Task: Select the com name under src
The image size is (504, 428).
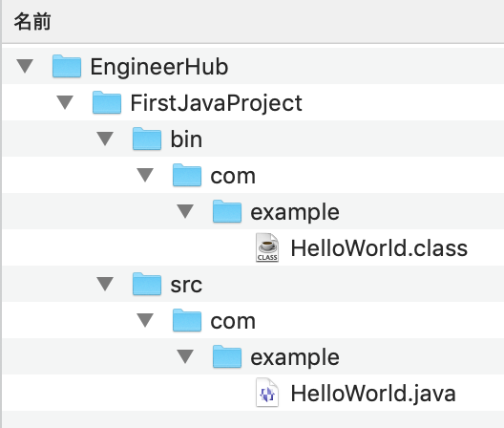Action: [233, 322]
